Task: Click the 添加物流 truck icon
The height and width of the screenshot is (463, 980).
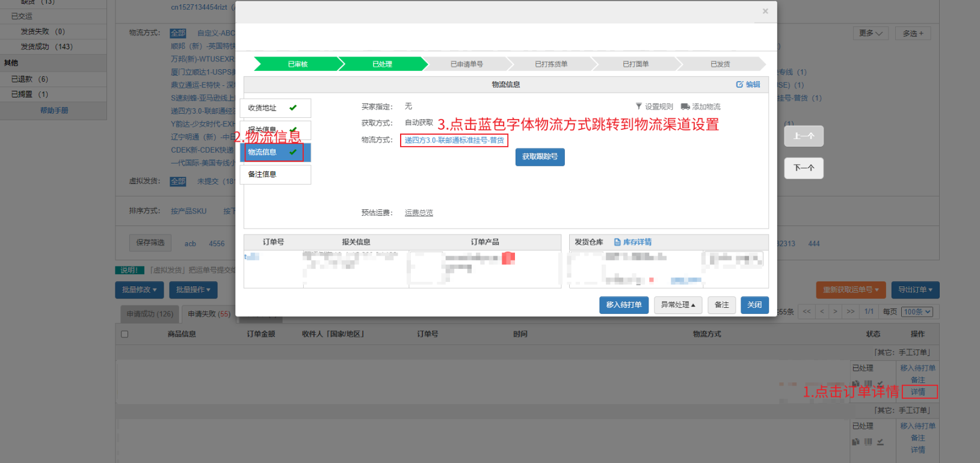Action: (x=685, y=106)
